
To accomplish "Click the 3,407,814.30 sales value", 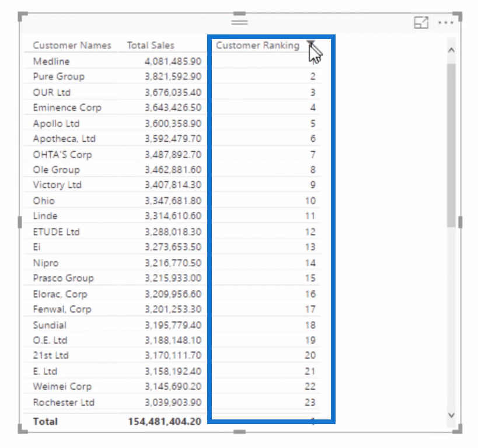I will 173,185.
